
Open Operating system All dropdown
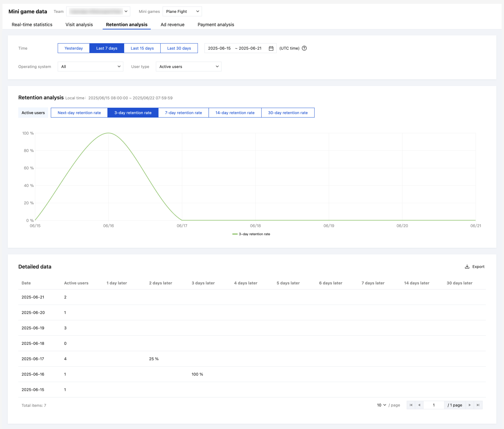(90, 67)
